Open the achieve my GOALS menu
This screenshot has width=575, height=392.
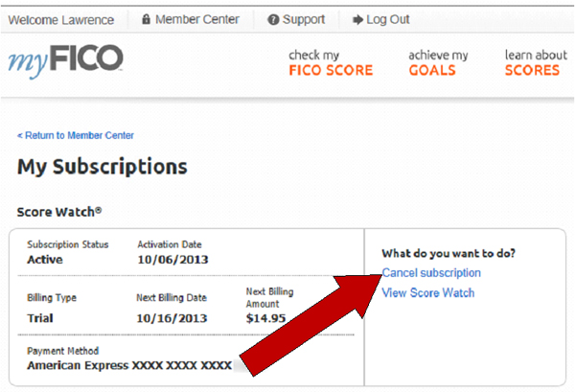[438, 62]
